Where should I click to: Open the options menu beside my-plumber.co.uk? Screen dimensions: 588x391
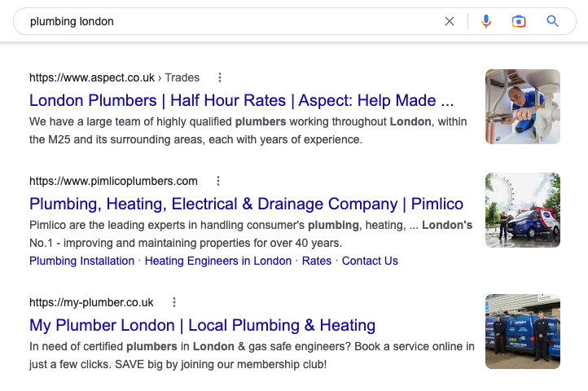174,302
